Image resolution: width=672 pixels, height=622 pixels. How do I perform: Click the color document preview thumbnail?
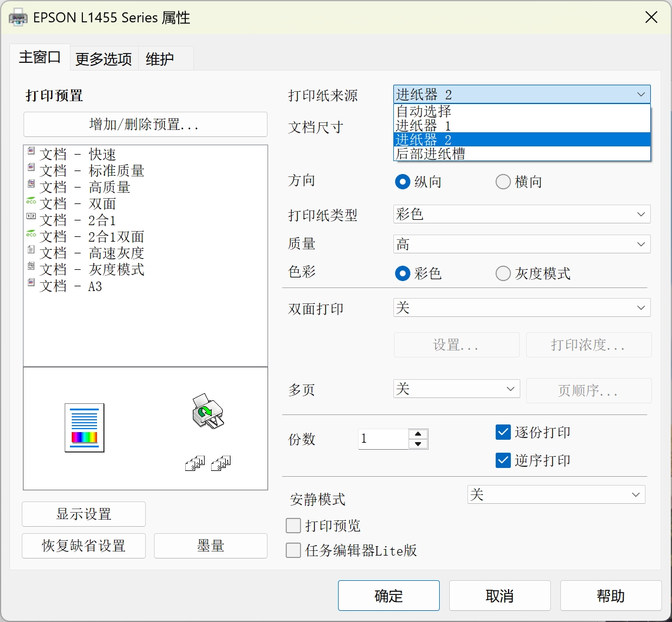[x=84, y=427]
